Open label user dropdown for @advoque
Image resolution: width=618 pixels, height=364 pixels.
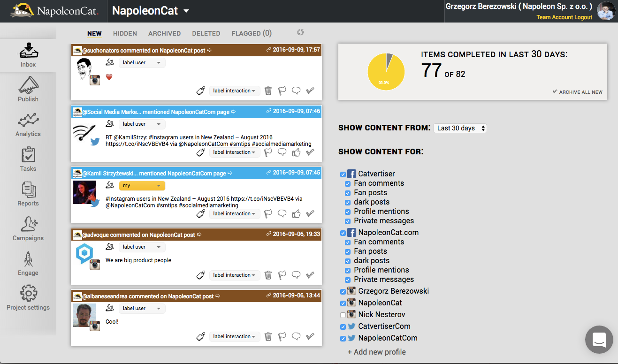tap(142, 247)
